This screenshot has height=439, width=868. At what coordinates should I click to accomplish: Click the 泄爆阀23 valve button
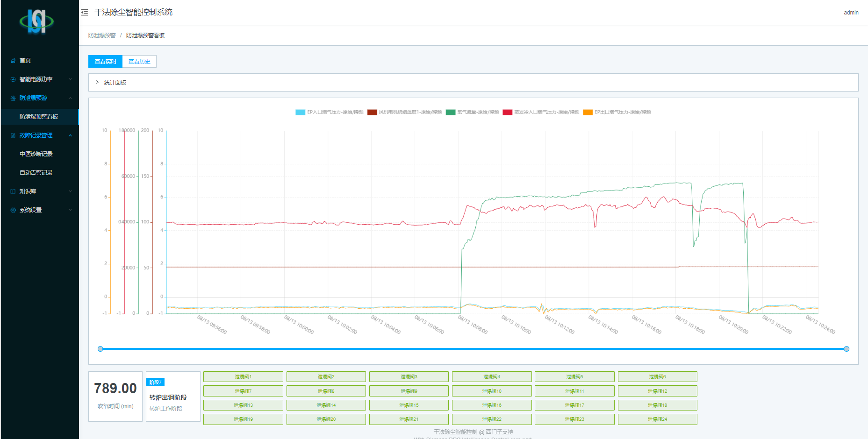pos(574,419)
